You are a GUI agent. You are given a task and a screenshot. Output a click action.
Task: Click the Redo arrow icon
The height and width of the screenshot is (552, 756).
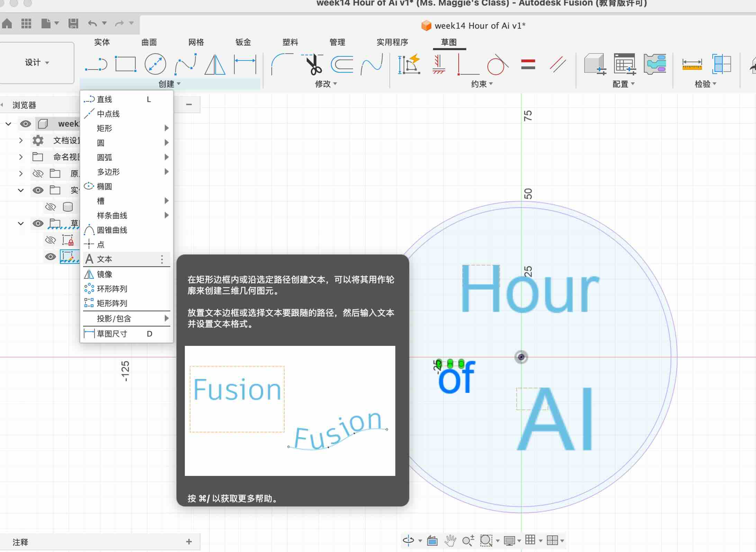tap(119, 24)
